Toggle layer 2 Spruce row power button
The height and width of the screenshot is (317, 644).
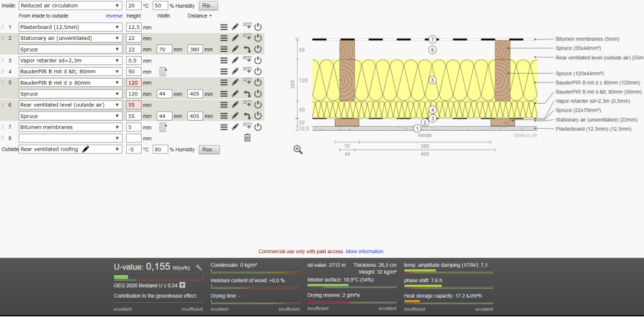coord(258,50)
